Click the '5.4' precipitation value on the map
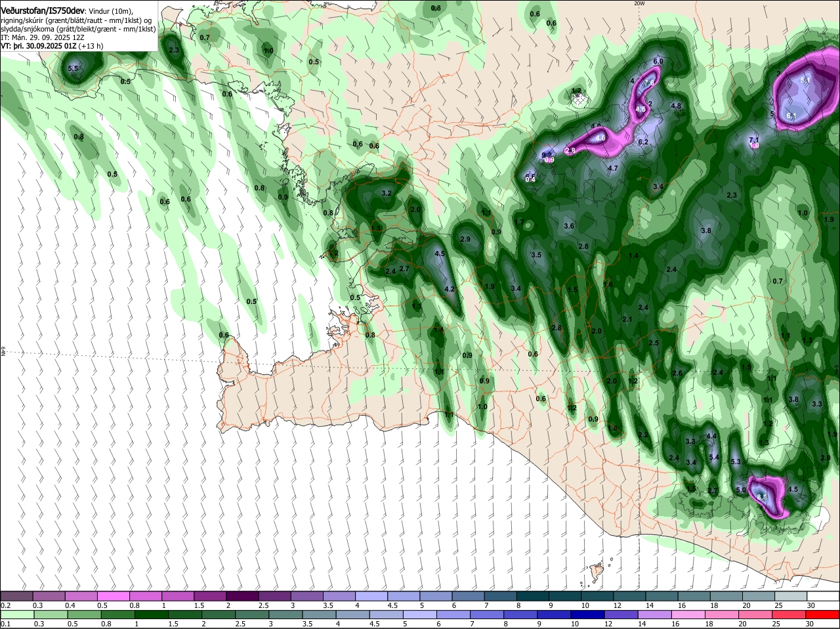 715,457
